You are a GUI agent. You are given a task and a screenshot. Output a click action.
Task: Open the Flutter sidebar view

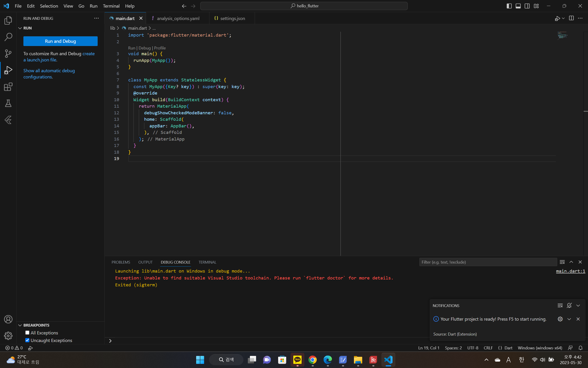pyautogui.click(x=8, y=120)
